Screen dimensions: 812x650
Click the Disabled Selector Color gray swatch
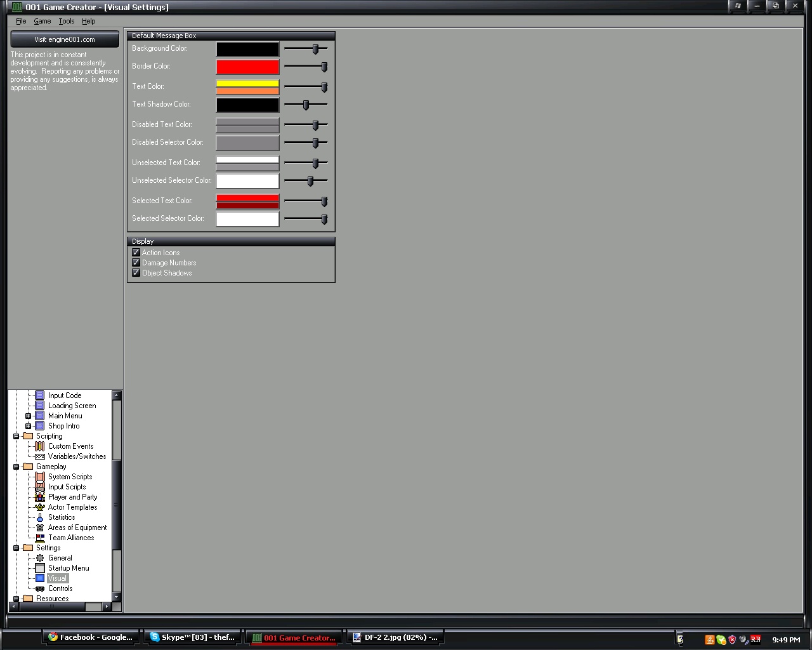point(247,143)
